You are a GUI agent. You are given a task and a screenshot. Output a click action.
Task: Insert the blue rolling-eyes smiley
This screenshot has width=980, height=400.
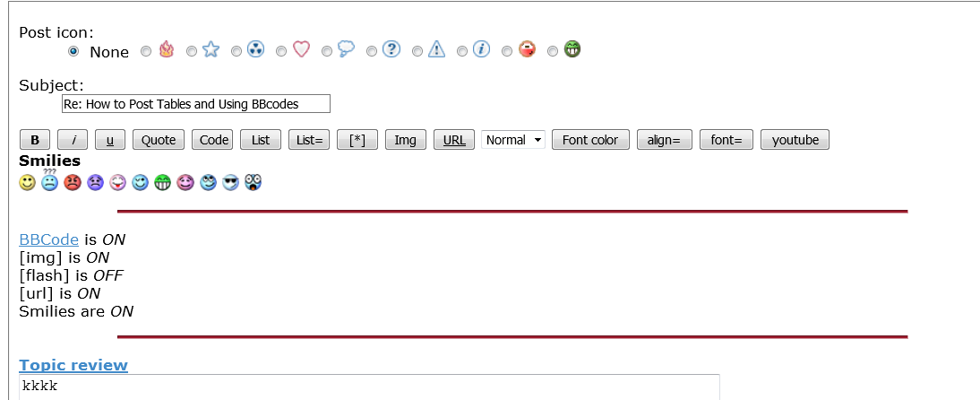tap(208, 183)
